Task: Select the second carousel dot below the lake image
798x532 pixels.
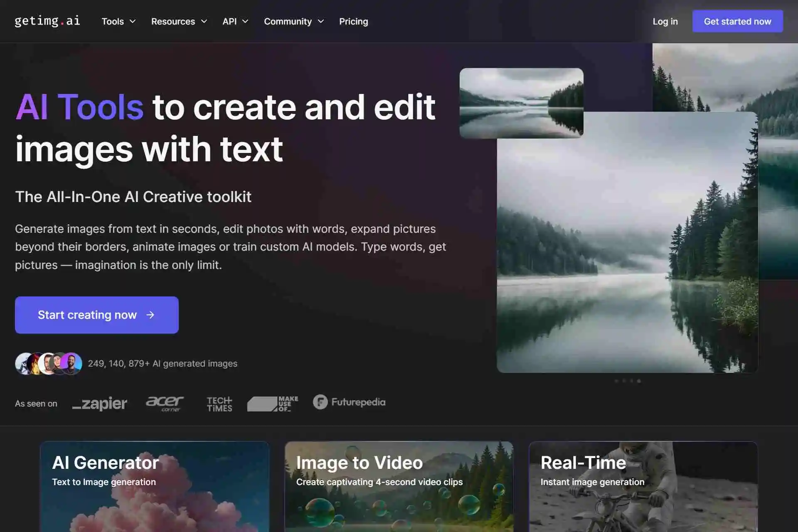Action: click(624, 381)
